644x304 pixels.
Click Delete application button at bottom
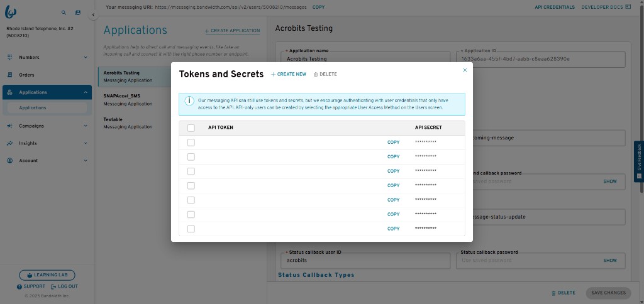[563, 293]
